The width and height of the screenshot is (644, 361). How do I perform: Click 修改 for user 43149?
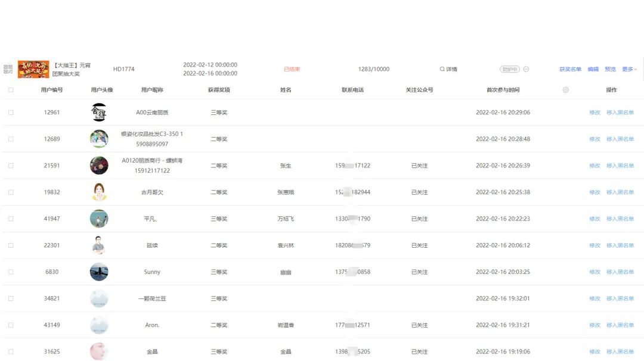[595, 325]
